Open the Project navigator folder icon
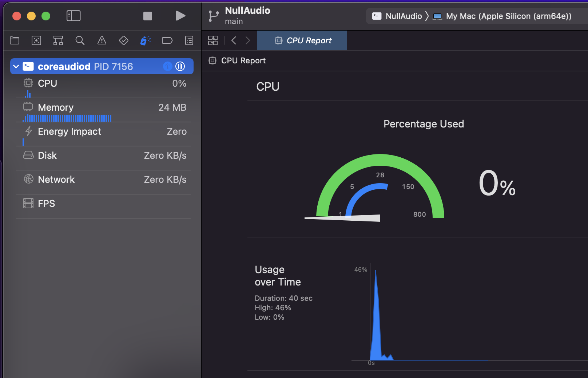 click(15, 40)
